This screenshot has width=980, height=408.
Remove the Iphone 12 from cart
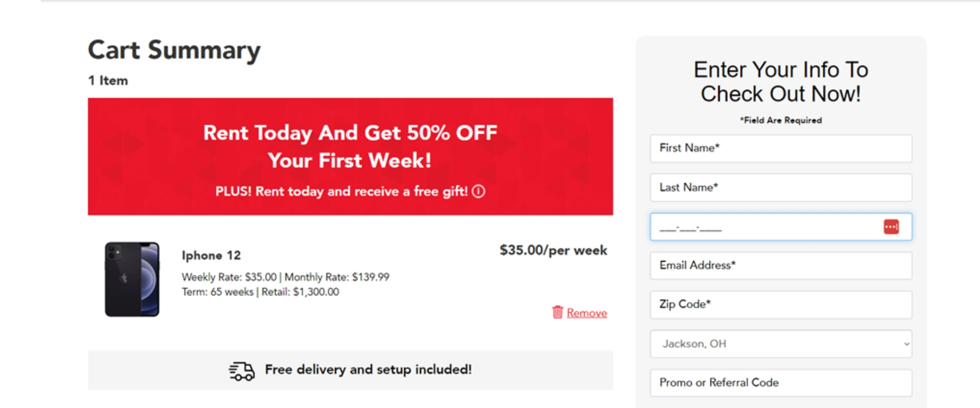click(x=586, y=313)
